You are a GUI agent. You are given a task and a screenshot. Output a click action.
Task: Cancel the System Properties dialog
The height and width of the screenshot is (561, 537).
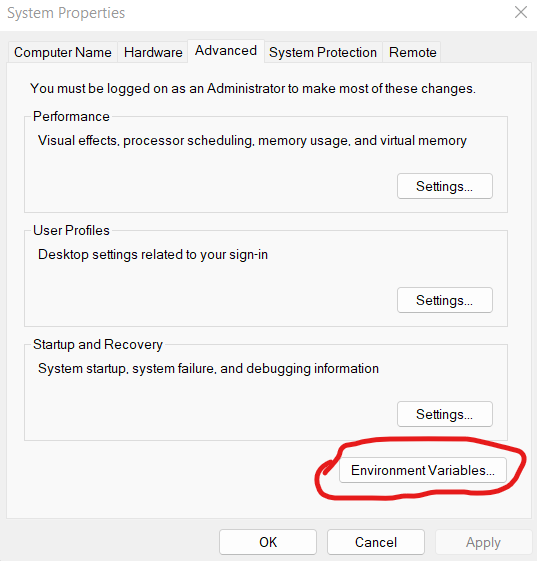pyautogui.click(x=376, y=542)
